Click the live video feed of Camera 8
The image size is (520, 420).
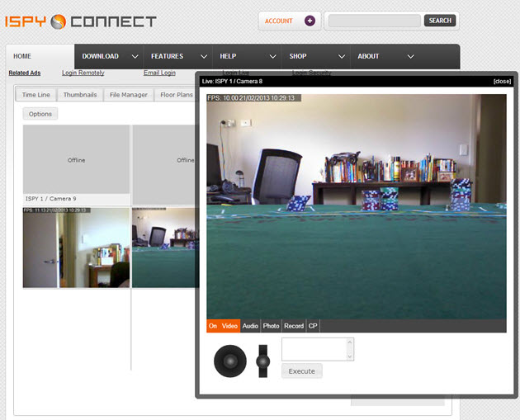(357, 206)
